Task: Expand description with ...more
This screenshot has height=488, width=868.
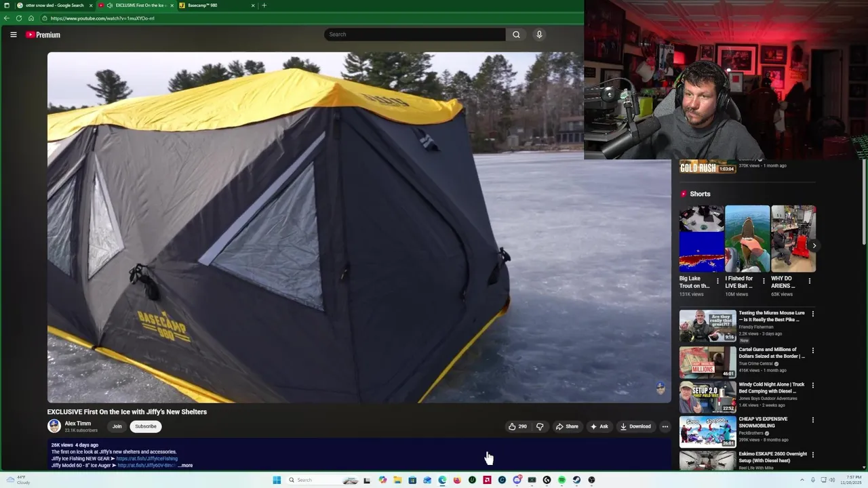Action: pos(185,466)
